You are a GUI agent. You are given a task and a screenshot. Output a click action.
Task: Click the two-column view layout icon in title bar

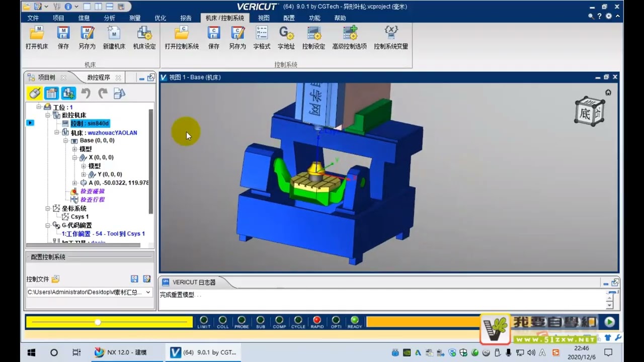(x=98, y=7)
